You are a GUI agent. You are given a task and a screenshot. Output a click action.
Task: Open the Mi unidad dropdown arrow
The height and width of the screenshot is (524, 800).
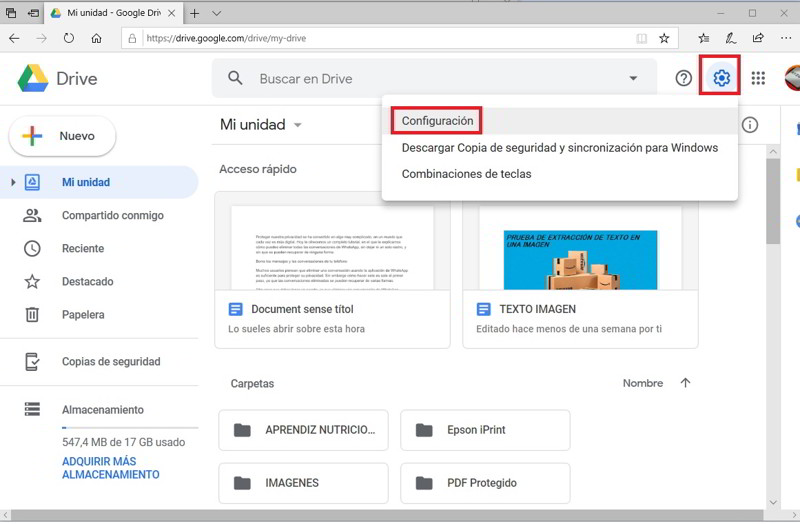click(x=298, y=126)
